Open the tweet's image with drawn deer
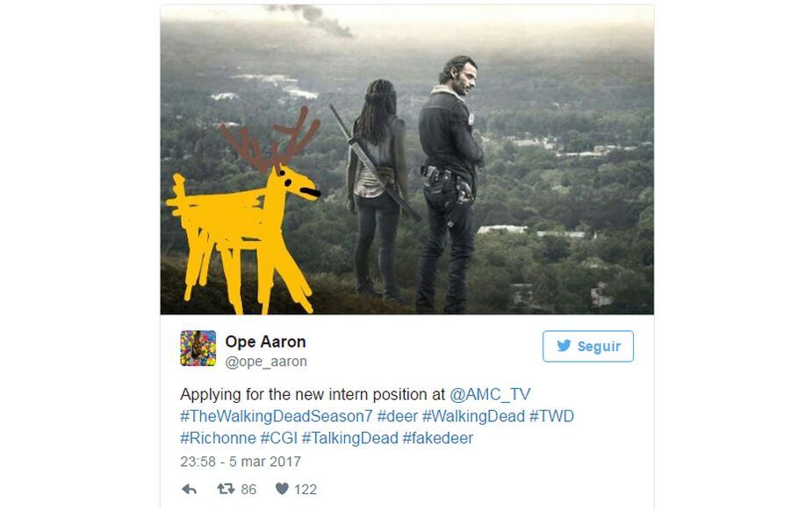This screenshot has height=509, width=812. 407,160
